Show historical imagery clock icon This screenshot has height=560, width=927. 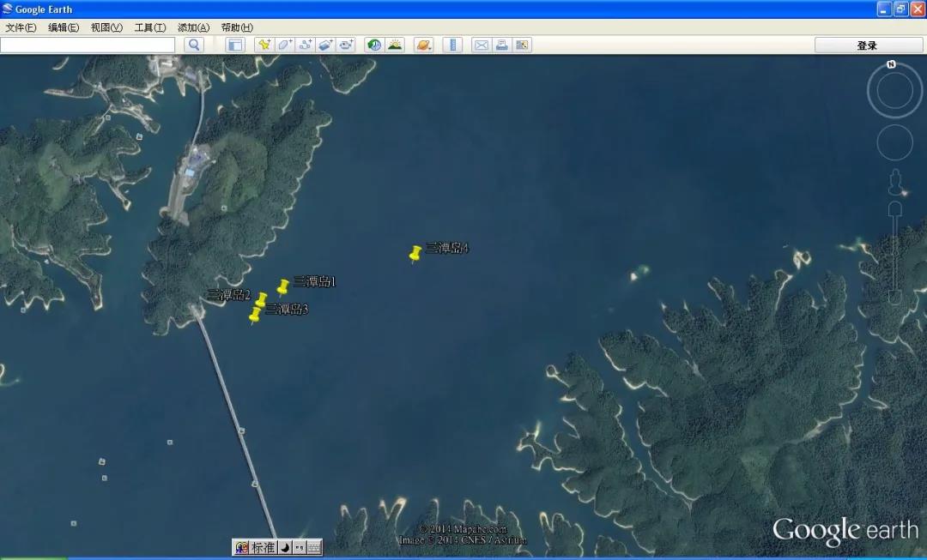[x=374, y=45]
